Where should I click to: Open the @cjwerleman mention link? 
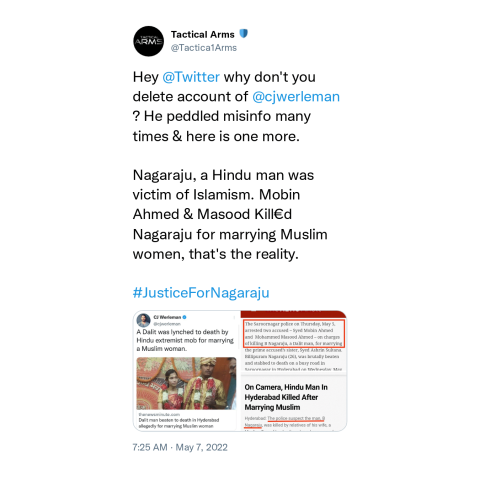pos(296,97)
